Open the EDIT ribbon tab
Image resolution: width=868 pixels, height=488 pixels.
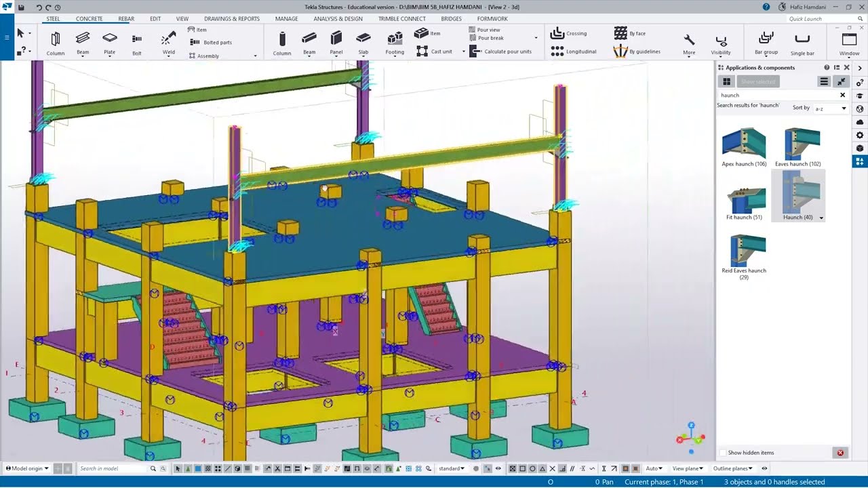click(155, 19)
